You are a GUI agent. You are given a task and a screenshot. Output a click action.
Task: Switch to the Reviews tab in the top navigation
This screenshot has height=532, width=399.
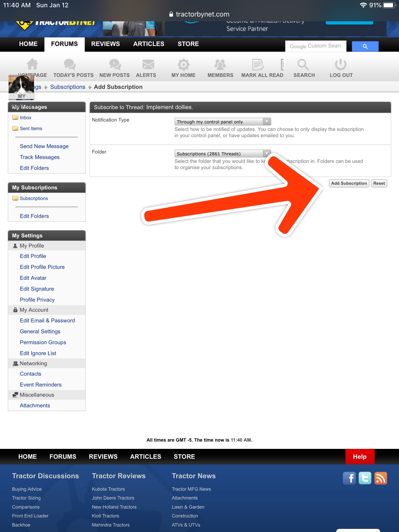coord(105,44)
